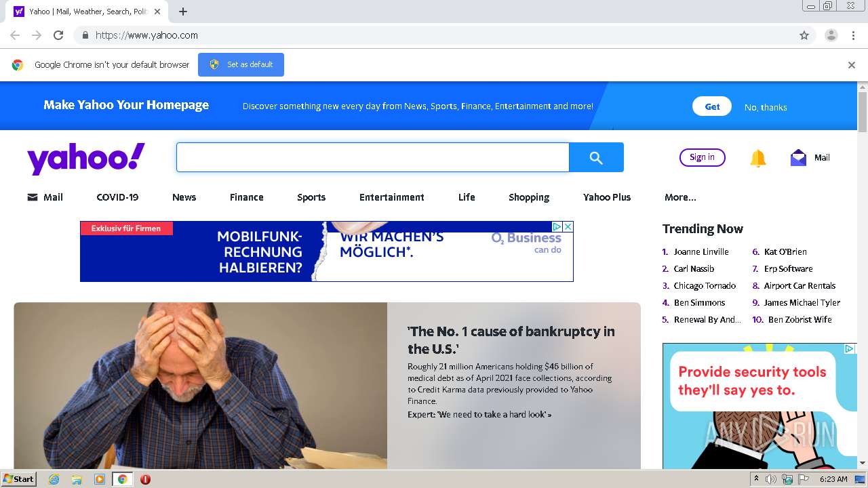
Task: Close the O2 Business banner ad
Action: coord(568,226)
